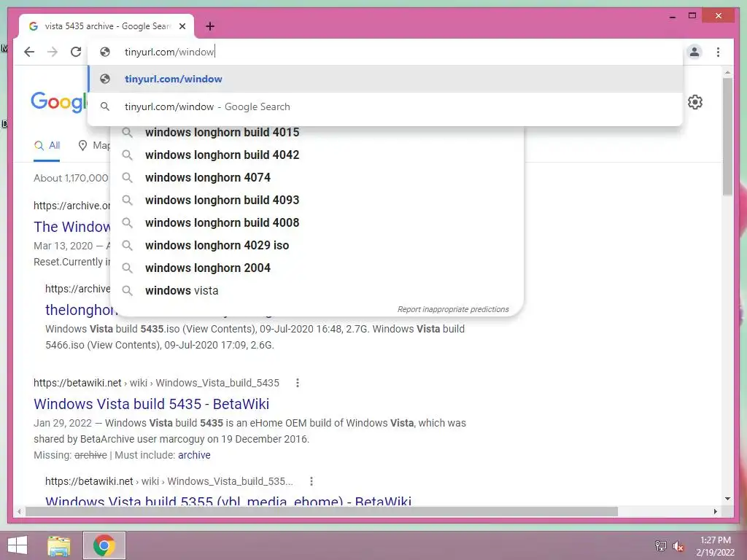Choose 'windows longhorn 4074' suggestion

[317, 178]
